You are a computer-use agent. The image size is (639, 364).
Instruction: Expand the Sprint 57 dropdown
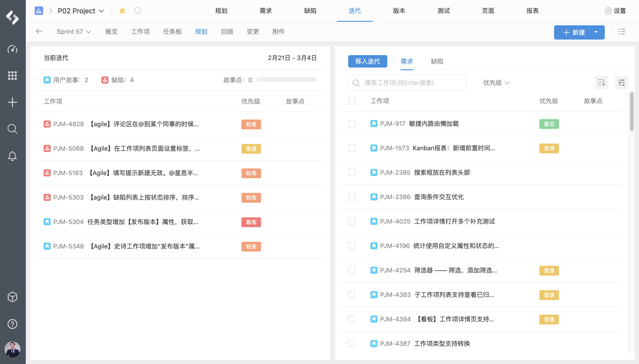(74, 32)
